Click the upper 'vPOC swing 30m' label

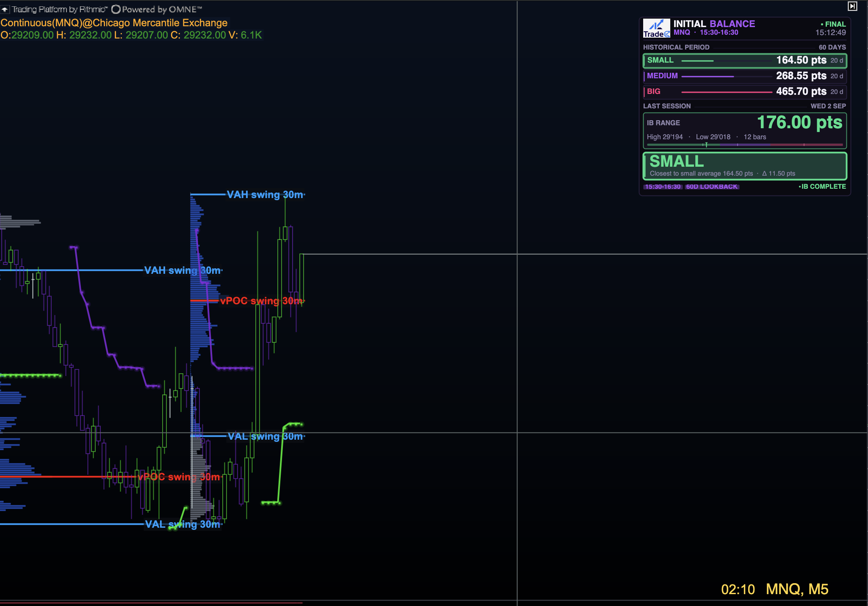point(261,301)
